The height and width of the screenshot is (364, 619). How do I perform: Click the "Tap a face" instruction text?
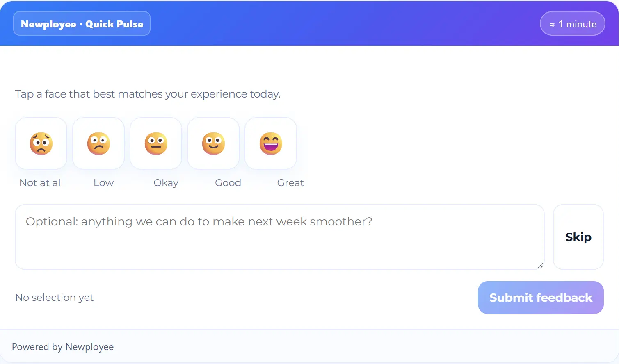pyautogui.click(x=148, y=94)
